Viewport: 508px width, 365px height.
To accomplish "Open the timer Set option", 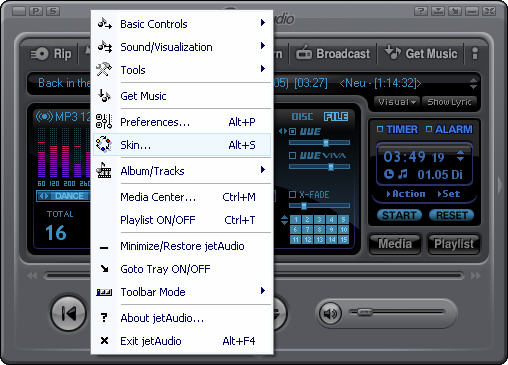I will [449, 194].
